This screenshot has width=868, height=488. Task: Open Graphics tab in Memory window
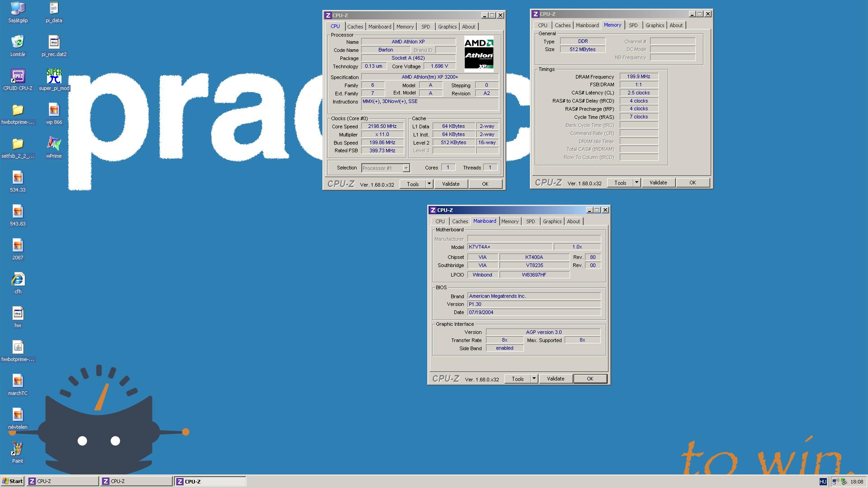click(x=655, y=25)
